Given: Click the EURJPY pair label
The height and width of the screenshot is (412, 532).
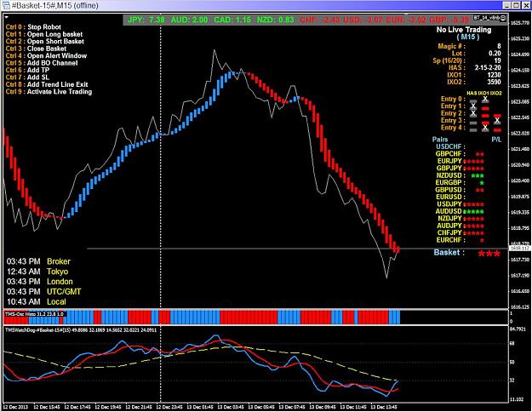Looking at the screenshot, I should tap(449, 161).
